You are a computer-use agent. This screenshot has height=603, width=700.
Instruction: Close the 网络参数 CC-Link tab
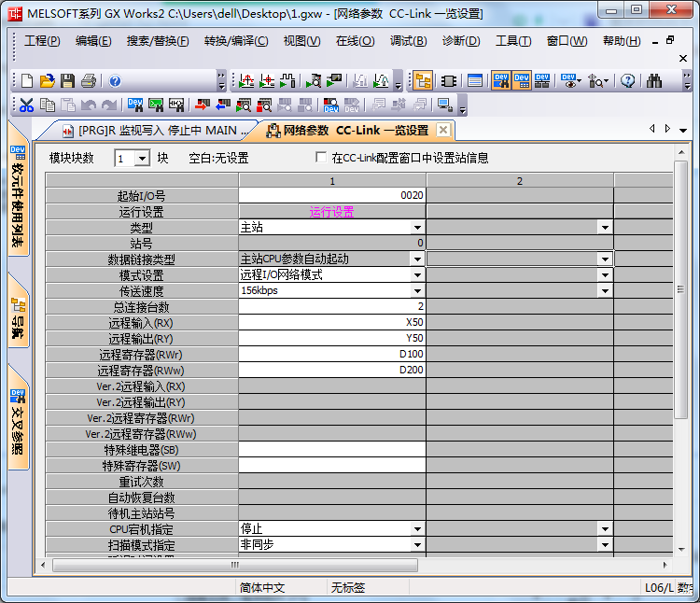point(443,131)
